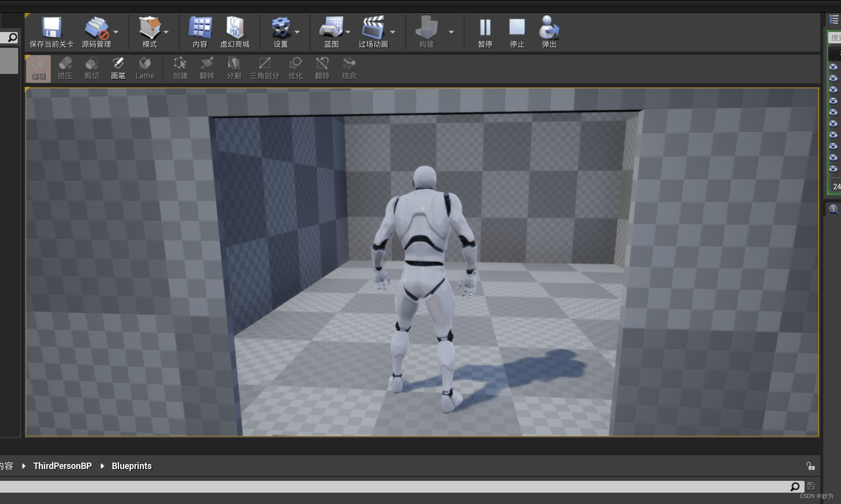Toggle topmost eye visibility icon in outliner
The width and height of the screenshot is (841, 504).
pos(833,67)
